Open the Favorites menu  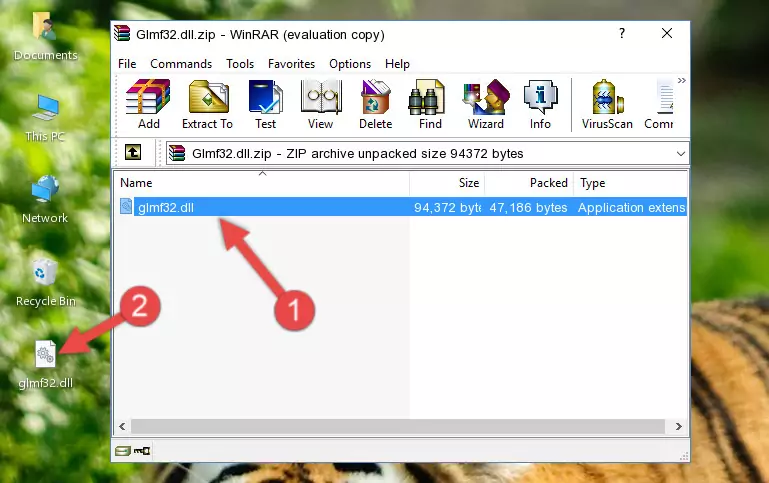click(291, 64)
